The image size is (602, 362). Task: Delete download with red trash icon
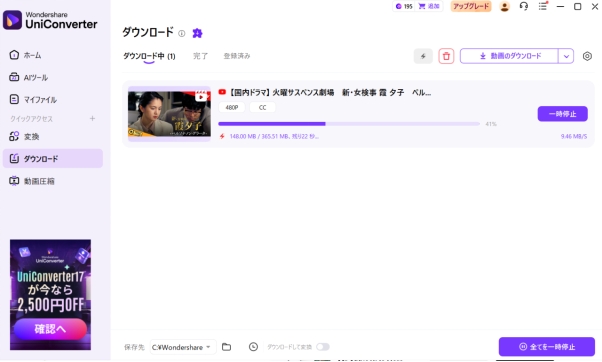[446, 56]
